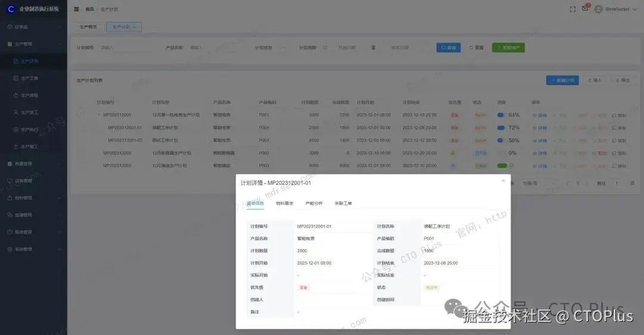Switch to the 关联工单 tab
The image size is (644, 335).
pyautogui.click(x=343, y=203)
